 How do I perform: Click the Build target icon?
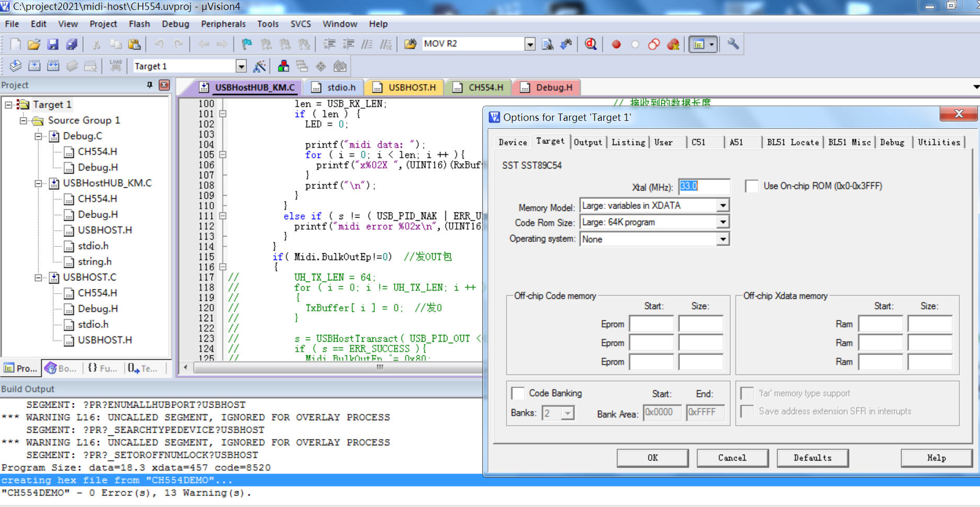(35, 66)
